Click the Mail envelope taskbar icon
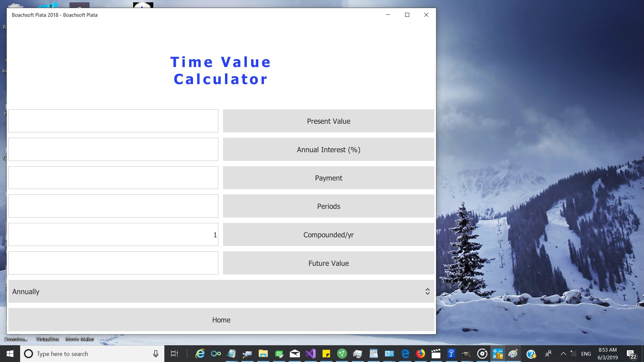644x362 pixels. 295,354
